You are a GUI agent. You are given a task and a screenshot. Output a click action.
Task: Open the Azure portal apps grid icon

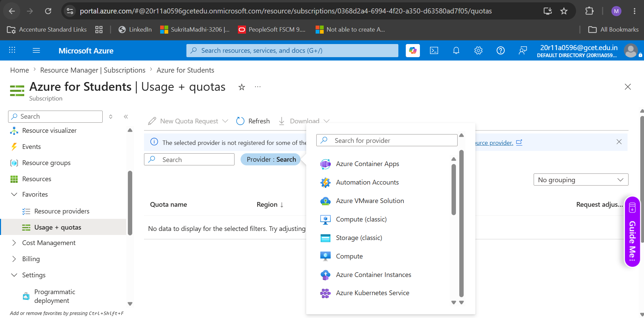[12, 50]
